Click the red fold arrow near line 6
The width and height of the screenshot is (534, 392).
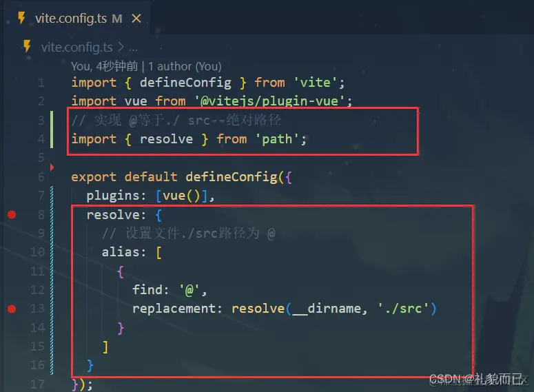(52, 167)
